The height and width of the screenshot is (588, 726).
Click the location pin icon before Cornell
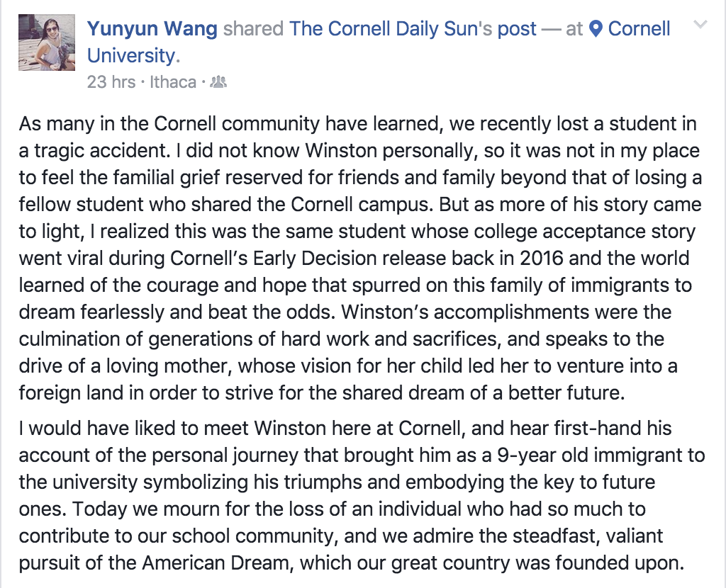tap(596, 28)
